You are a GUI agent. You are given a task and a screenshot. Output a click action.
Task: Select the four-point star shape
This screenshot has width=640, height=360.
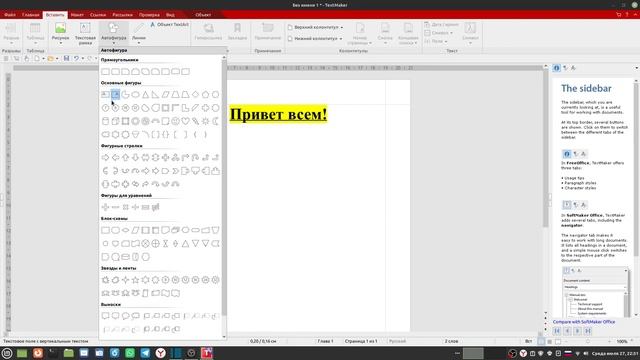(x=125, y=280)
